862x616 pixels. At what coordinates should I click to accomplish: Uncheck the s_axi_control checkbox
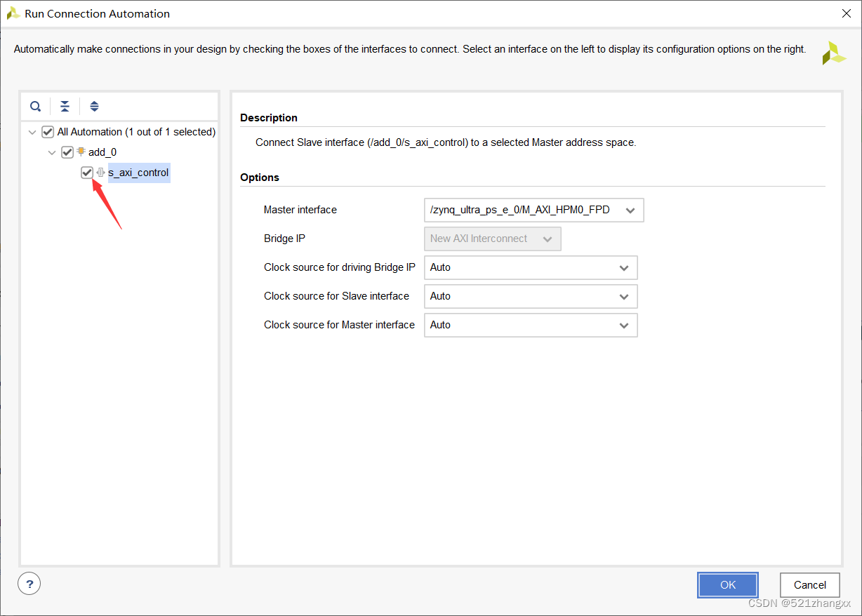87,173
